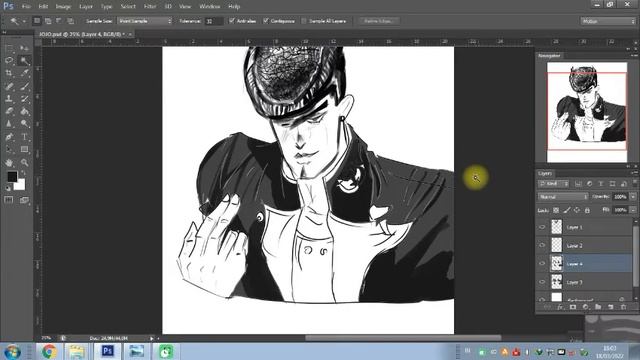Select the Sharpen/Blur tool
This screenshot has height=360, width=640.
click(9, 124)
